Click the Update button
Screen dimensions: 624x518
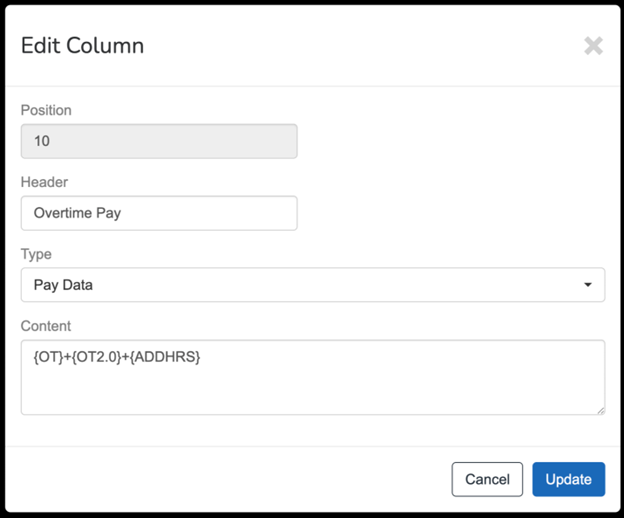(568, 479)
